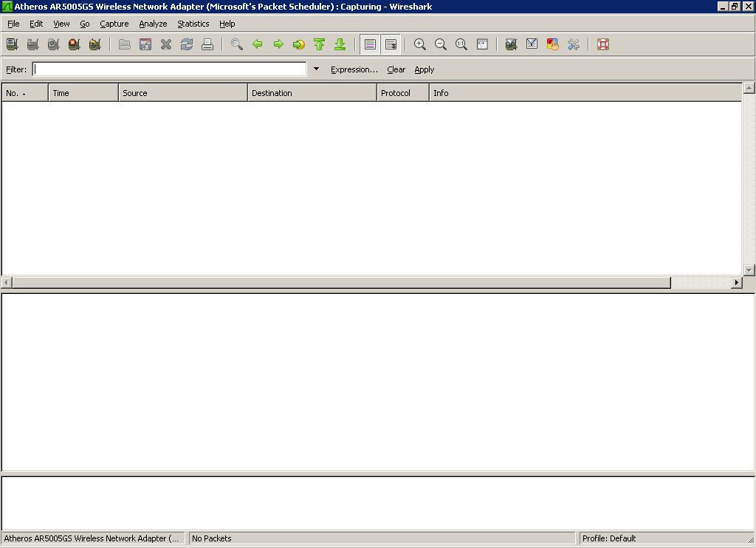The height and width of the screenshot is (548, 756).
Task: Print packets printer icon
Action: 207,44
